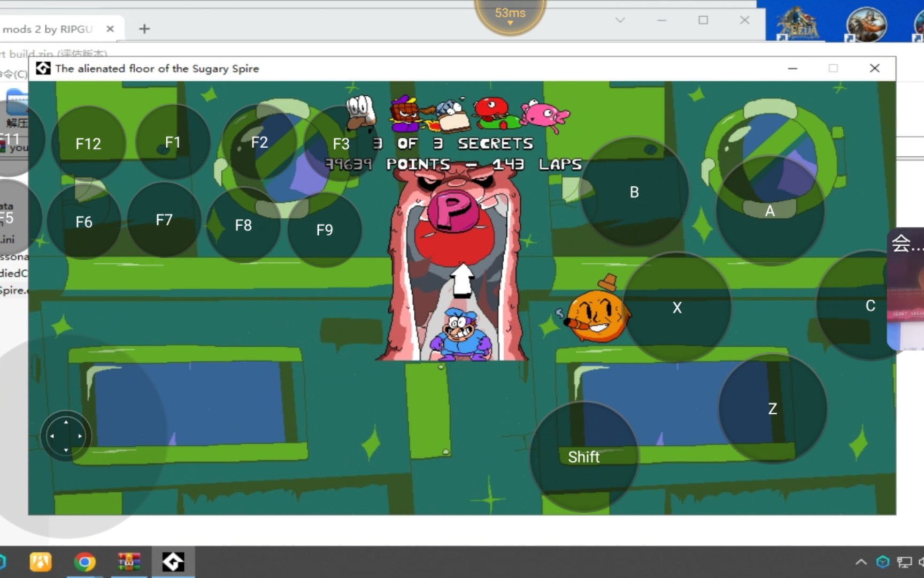Tap the F8 virtual key

(x=243, y=225)
